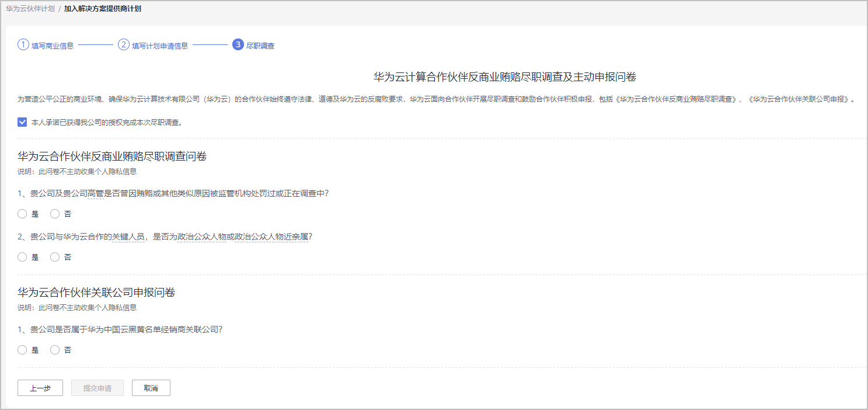Click the underlined 政治公众人物 term
Screen dimensions: 868x410
(x=201, y=237)
